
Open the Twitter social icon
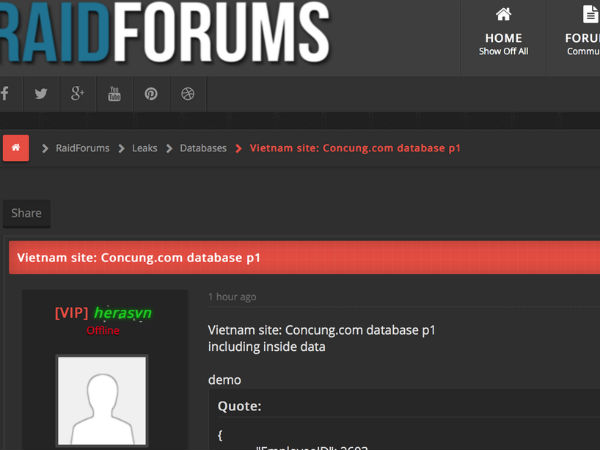click(41, 93)
